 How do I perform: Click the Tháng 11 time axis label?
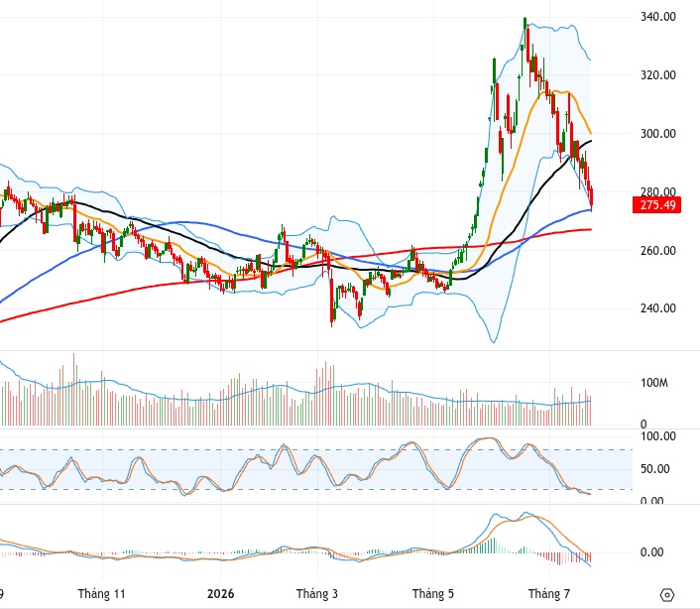pos(101,594)
